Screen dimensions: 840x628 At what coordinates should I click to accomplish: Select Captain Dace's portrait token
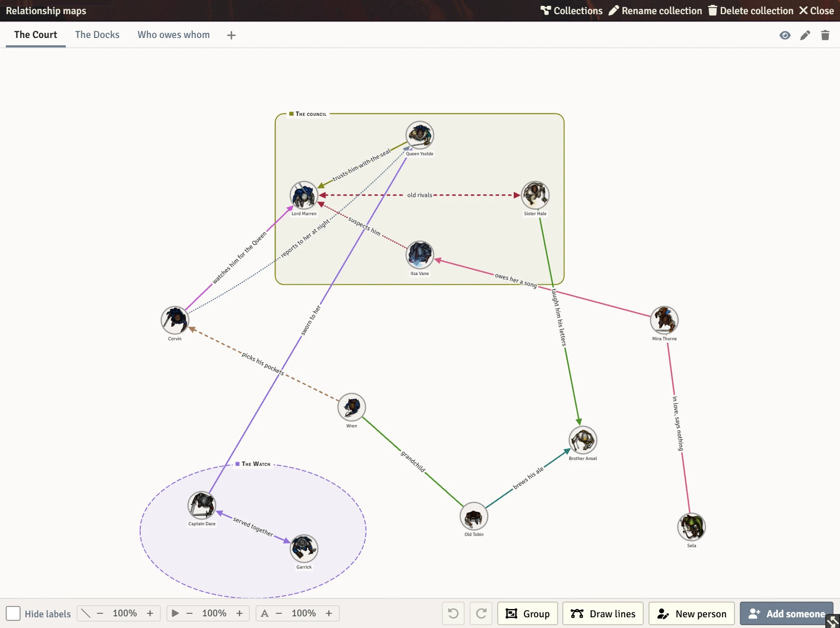[x=202, y=505]
